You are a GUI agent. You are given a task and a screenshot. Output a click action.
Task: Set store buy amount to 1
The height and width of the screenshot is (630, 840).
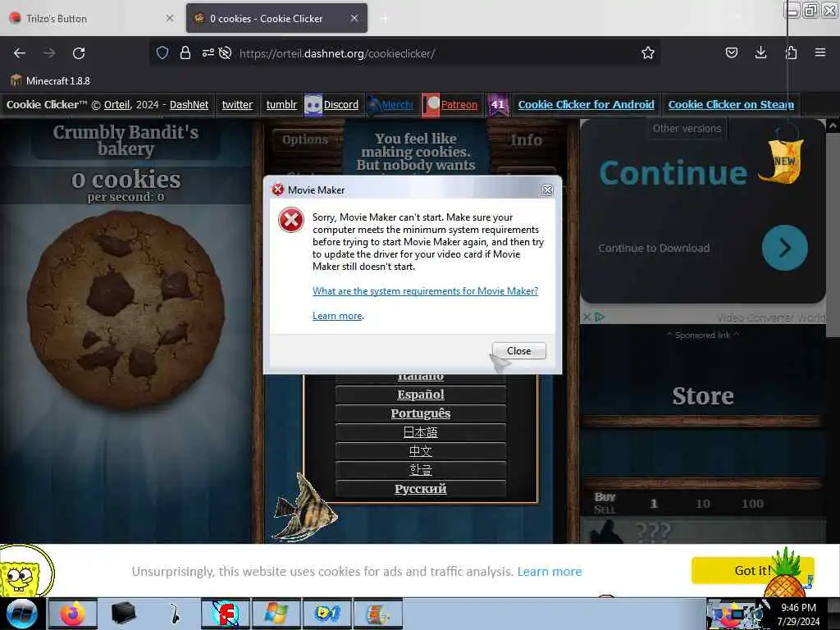point(653,504)
